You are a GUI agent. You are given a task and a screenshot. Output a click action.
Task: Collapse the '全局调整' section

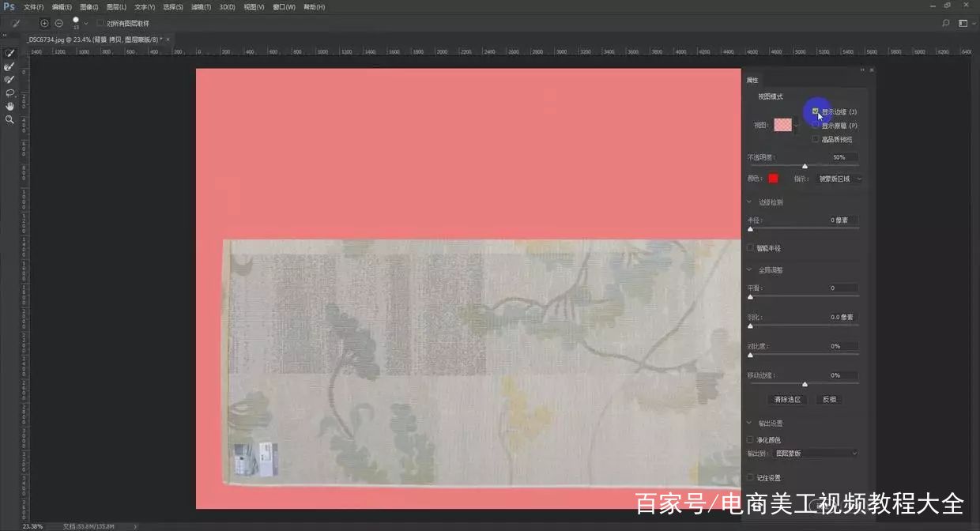point(750,270)
